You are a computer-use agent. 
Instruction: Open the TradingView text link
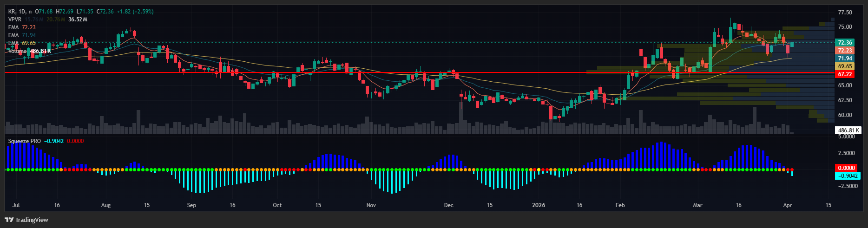point(31,220)
